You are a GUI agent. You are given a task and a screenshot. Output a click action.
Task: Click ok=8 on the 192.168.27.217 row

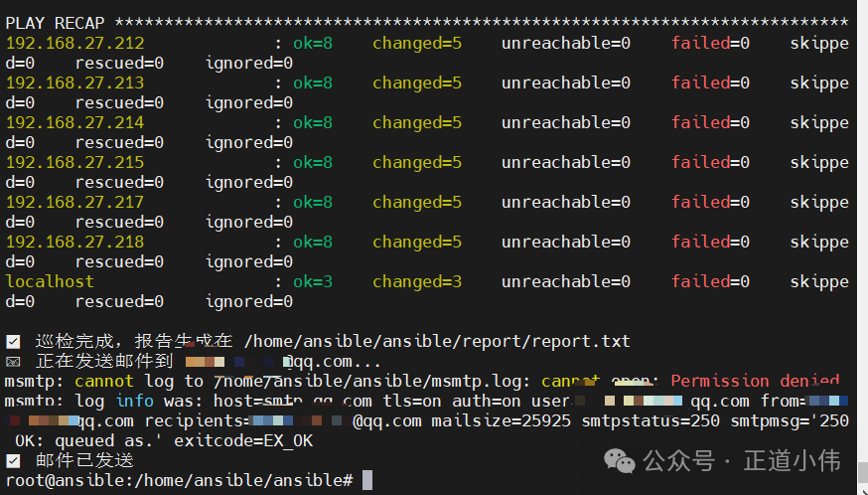(313, 203)
